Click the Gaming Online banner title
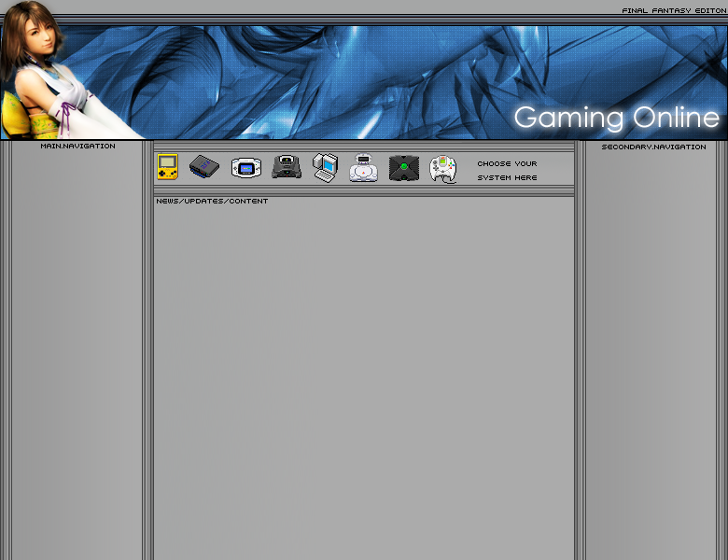This screenshot has width=728, height=560. (617, 118)
